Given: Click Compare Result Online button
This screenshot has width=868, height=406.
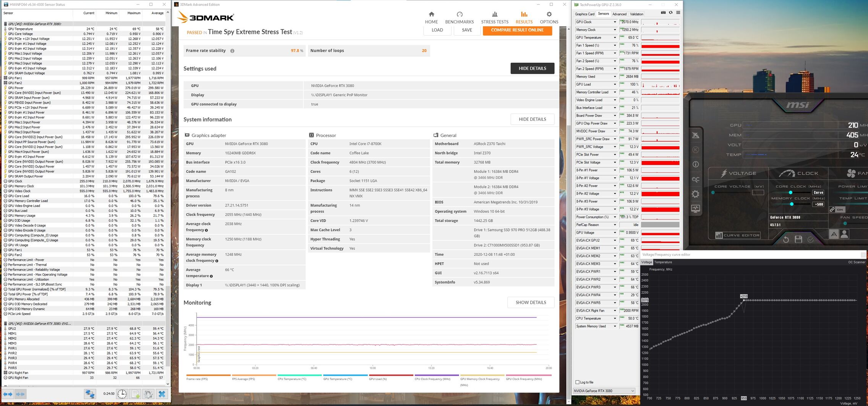Looking at the screenshot, I should (517, 30).
